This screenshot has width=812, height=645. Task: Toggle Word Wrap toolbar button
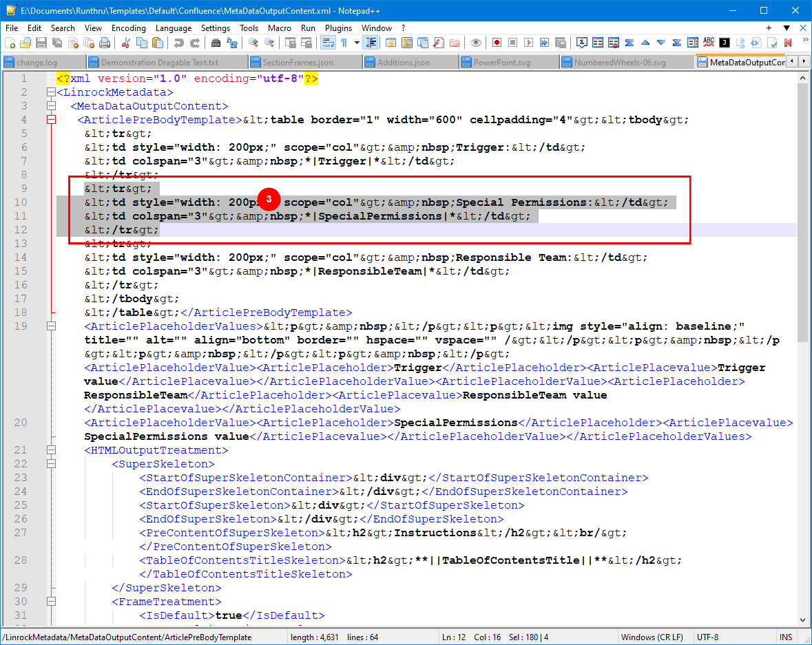(x=329, y=43)
